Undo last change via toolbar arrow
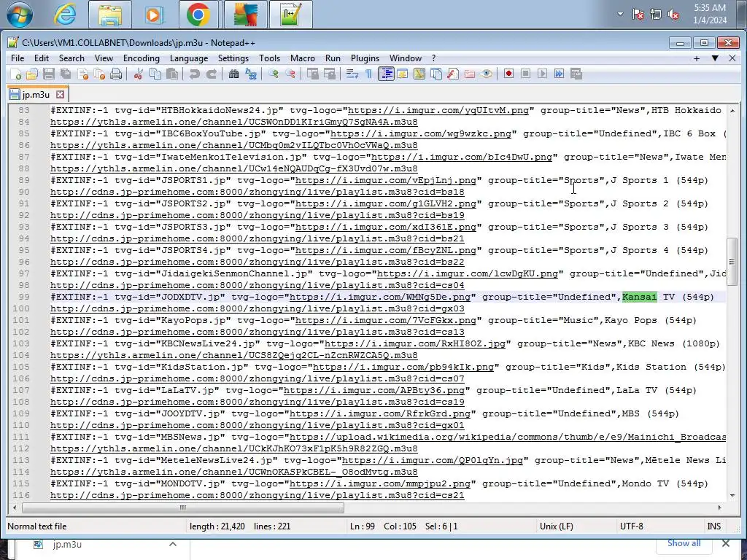The image size is (747, 560). [x=194, y=74]
